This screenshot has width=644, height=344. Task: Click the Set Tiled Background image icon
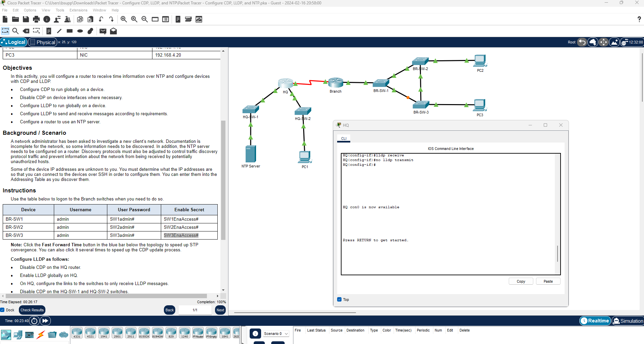(x=614, y=42)
